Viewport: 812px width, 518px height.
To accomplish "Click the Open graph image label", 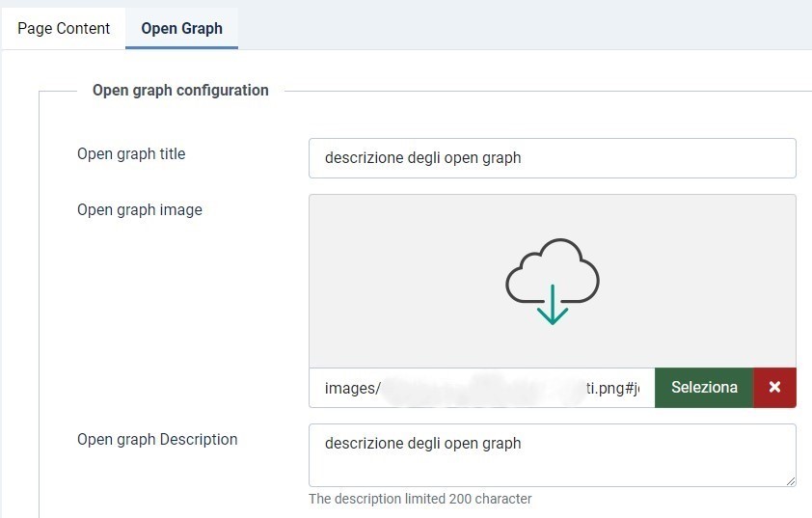I will pyautogui.click(x=140, y=209).
